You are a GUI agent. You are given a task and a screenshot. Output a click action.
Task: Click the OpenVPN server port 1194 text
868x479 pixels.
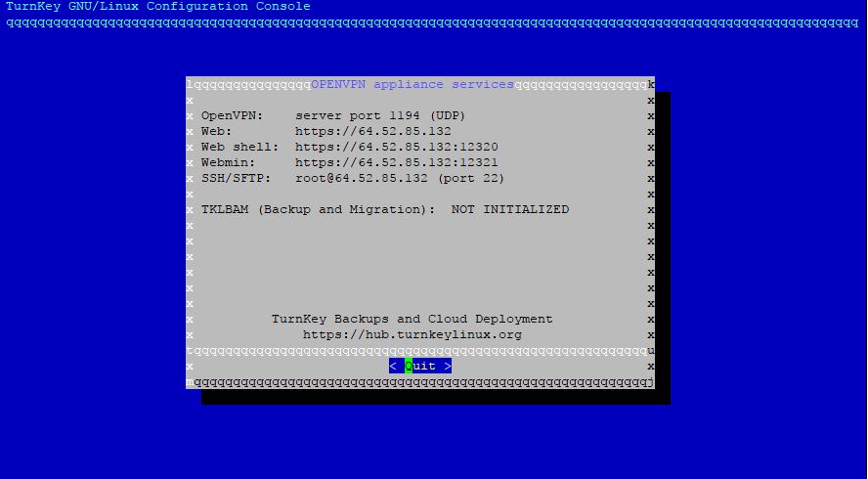(x=380, y=115)
